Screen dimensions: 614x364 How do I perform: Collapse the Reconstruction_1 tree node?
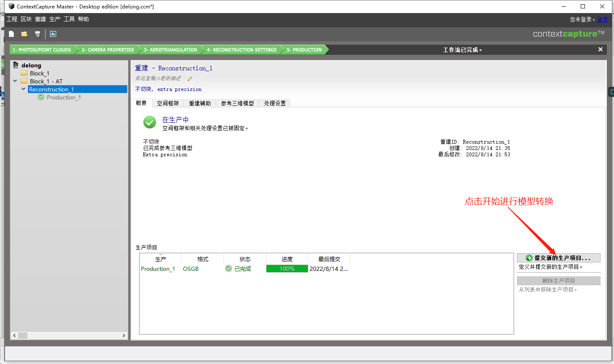pyautogui.click(x=23, y=89)
